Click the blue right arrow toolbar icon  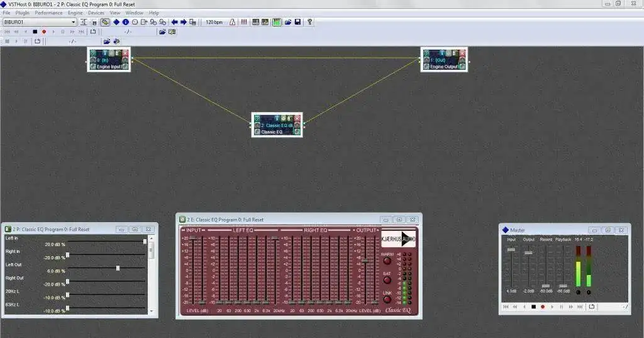184,22
